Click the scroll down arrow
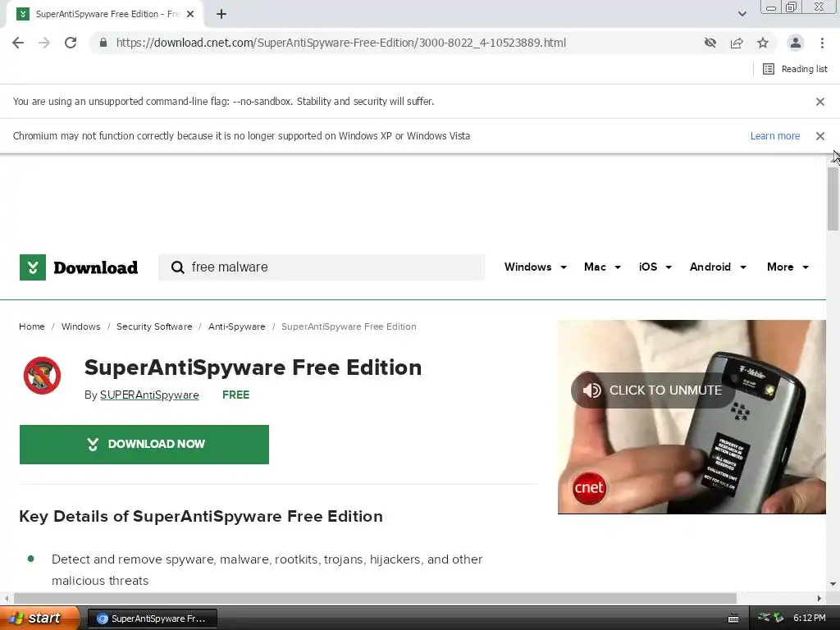The image size is (840, 630). point(833,584)
